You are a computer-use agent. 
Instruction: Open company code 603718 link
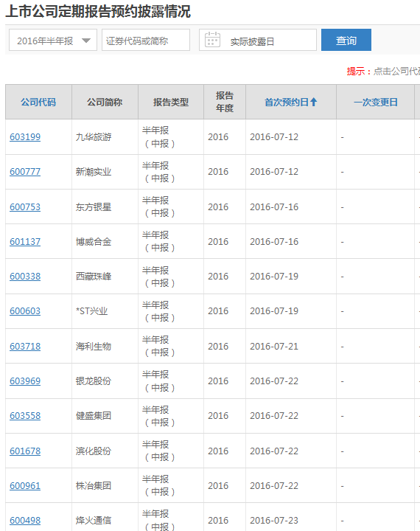pyautogui.click(x=25, y=347)
